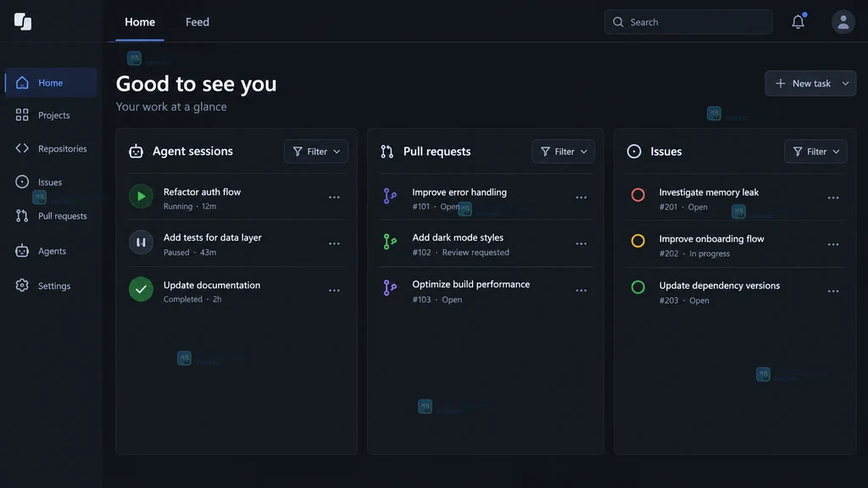Select Home in the sidebar
The image size is (868, 488).
(x=51, y=83)
